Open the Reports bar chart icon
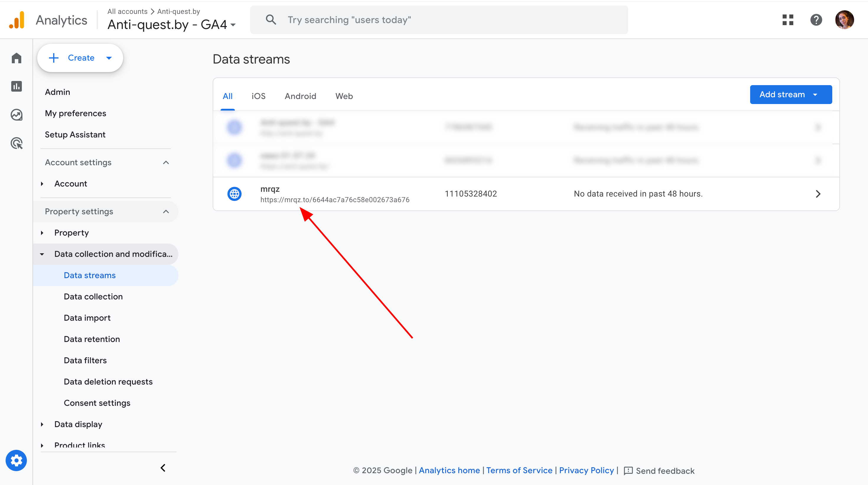The width and height of the screenshot is (868, 485). (x=16, y=86)
